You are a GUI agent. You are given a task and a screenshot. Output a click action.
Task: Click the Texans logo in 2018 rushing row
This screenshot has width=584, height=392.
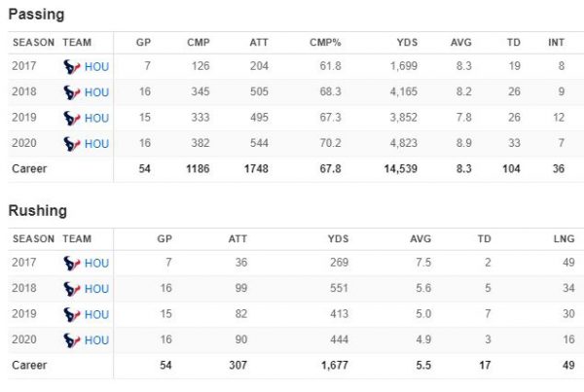(x=71, y=289)
